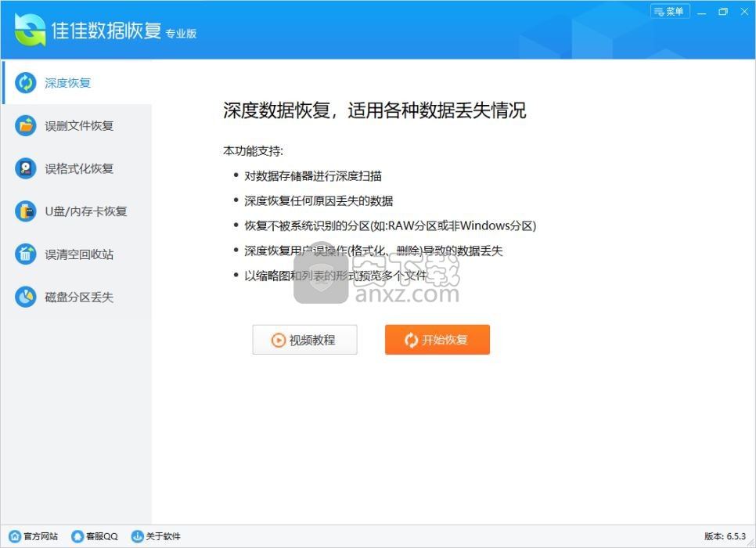Click the refresh icon in the 开始恢复 button

[412, 340]
